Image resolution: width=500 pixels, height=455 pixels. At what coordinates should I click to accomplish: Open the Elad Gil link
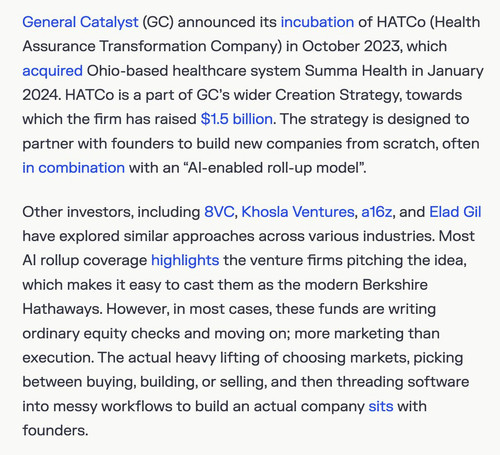point(455,212)
